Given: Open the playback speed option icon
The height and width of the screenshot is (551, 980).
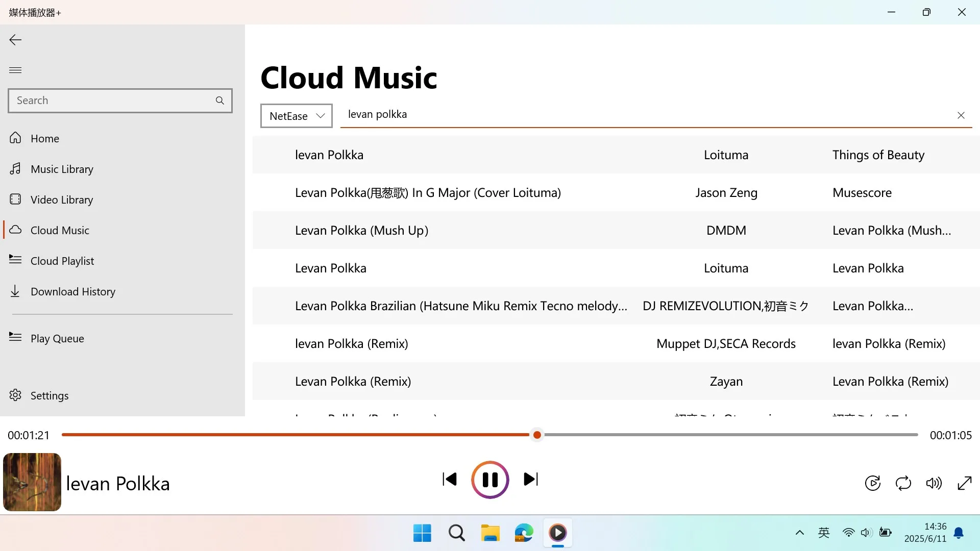Looking at the screenshot, I should pos(873,483).
